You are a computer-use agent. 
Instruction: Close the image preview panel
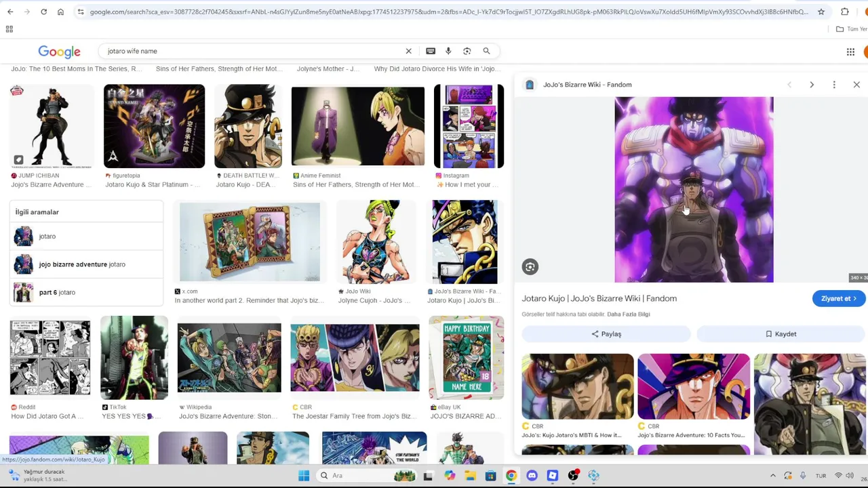[856, 85]
